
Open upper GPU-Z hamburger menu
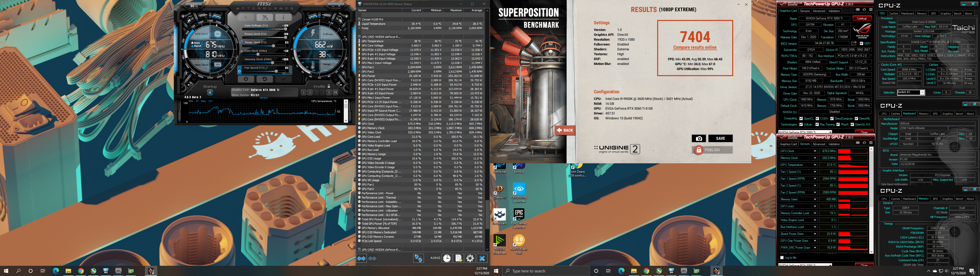tap(871, 9)
